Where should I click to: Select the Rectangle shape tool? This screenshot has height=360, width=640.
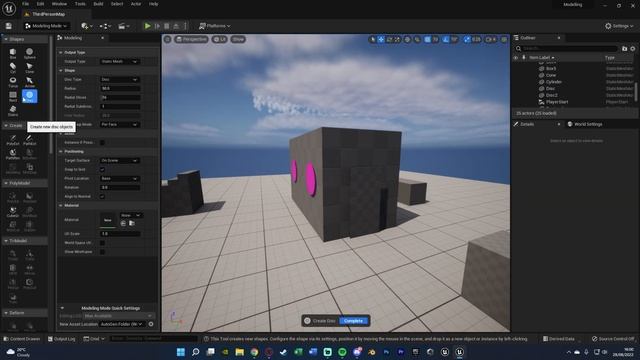13,96
